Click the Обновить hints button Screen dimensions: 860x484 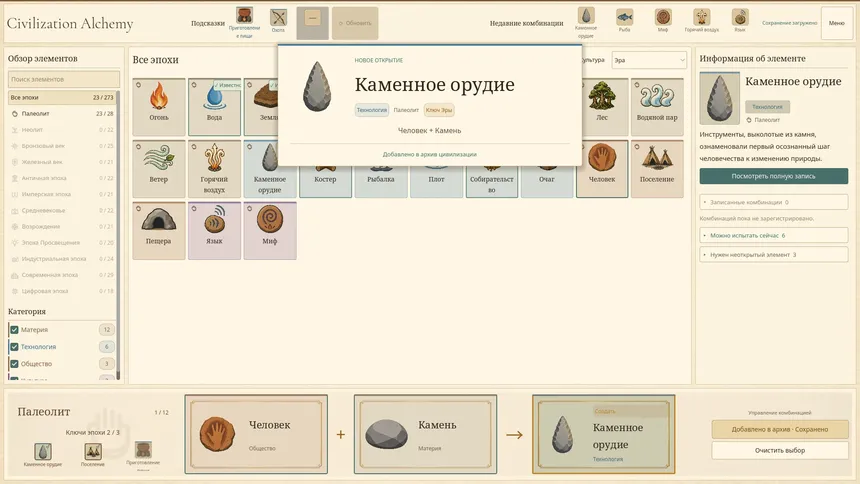355,23
